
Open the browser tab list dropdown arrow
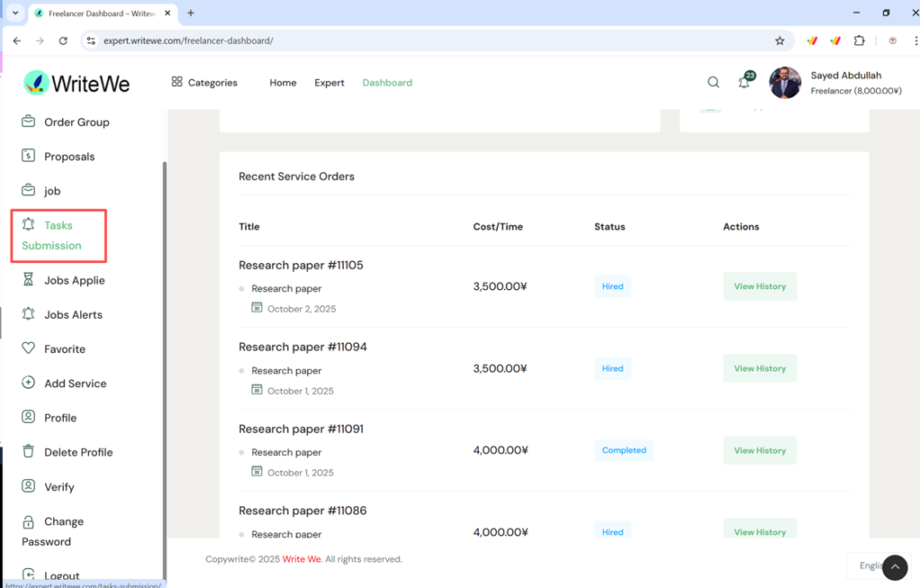click(x=15, y=13)
